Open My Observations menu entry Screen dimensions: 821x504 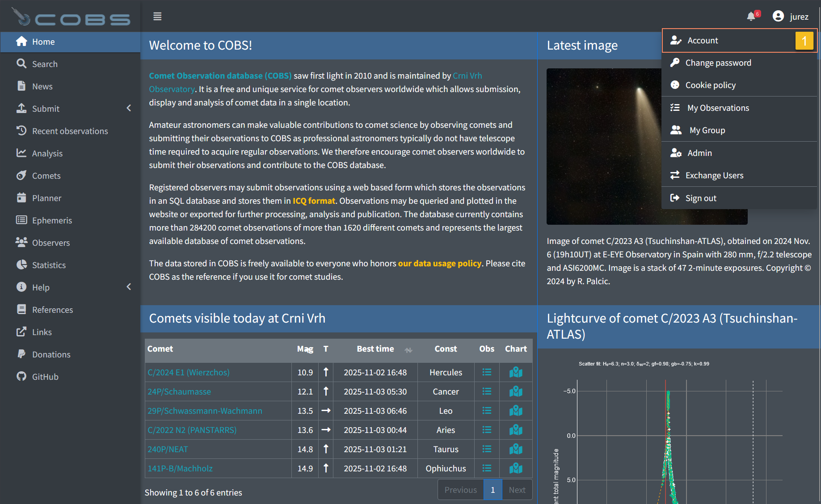pos(718,108)
